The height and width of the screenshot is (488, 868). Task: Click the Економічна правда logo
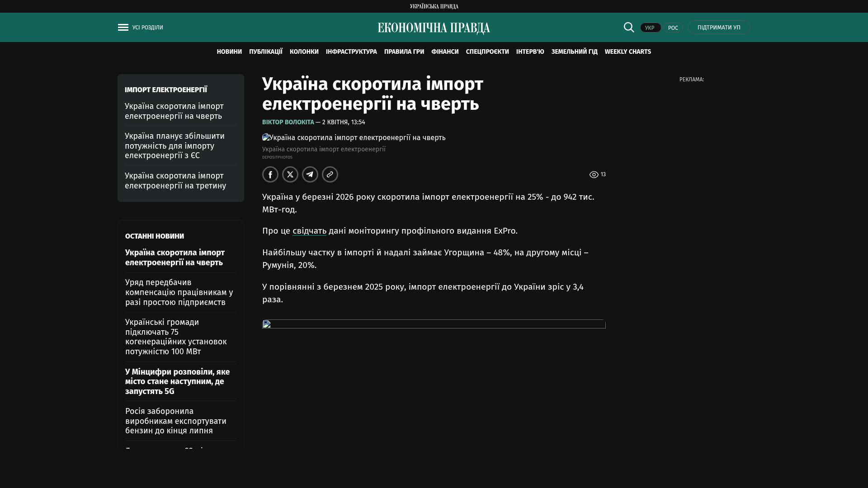point(434,28)
